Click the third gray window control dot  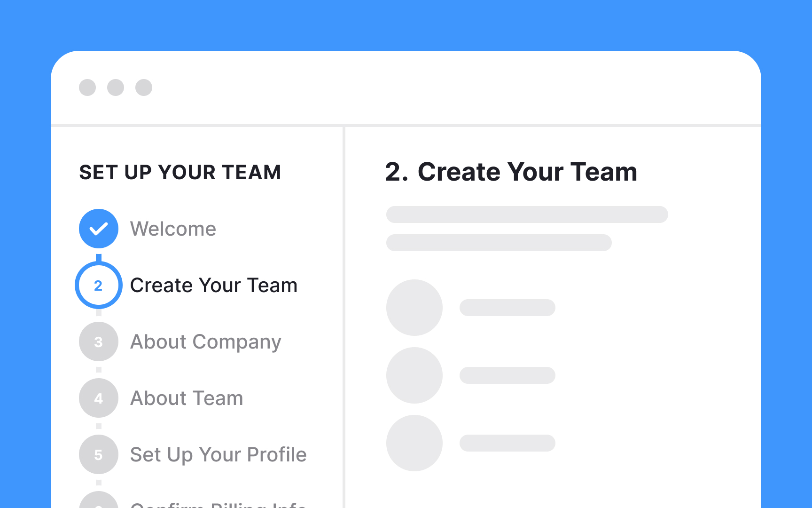[x=144, y=87]
